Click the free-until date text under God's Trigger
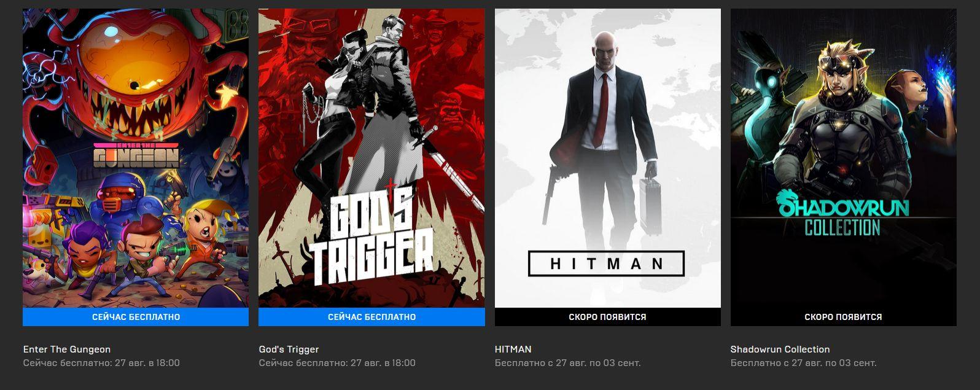Viewport: 980px width, 390px height. 337,362
